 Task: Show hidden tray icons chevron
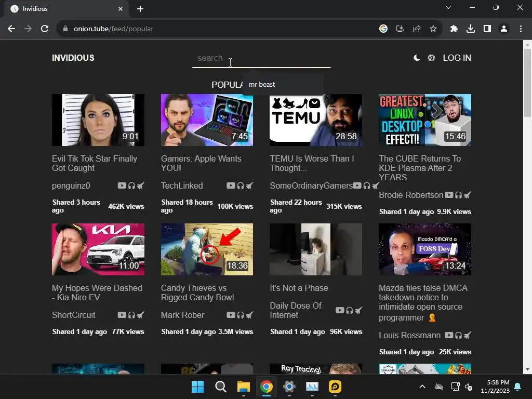tap(422, 387)
